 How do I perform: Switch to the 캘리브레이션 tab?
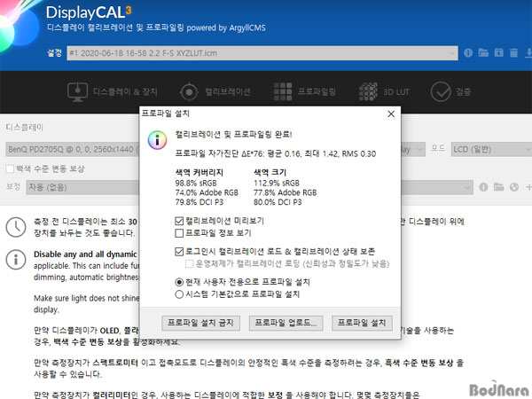point(215,91)
